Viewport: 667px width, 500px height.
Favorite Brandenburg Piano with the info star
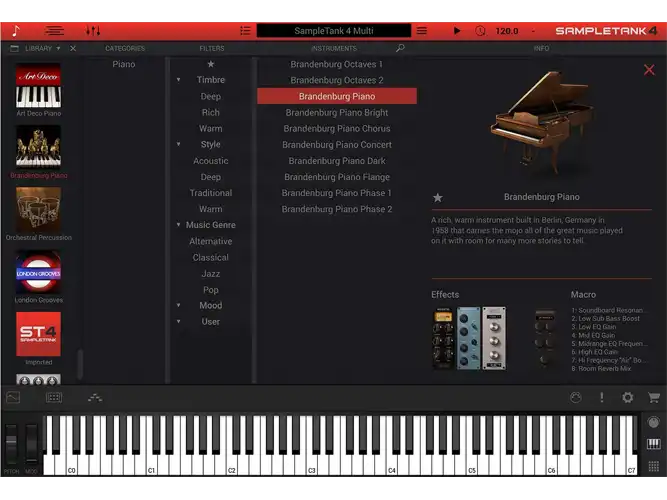438,197
